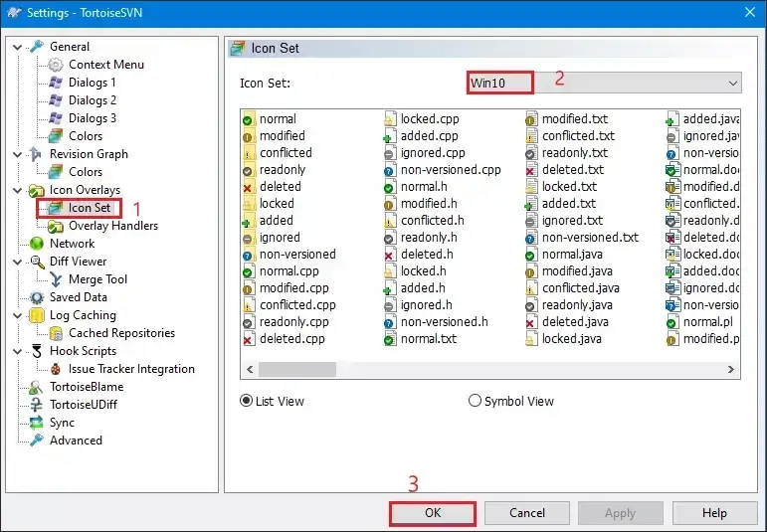767x532 pixels.
Task: Click the Merge Tool icon
Action: click(56, 279)
